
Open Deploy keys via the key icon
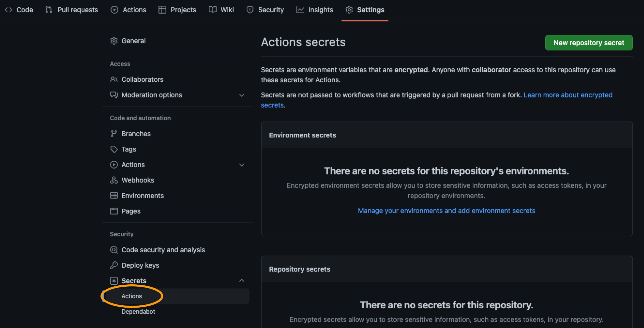114,265
